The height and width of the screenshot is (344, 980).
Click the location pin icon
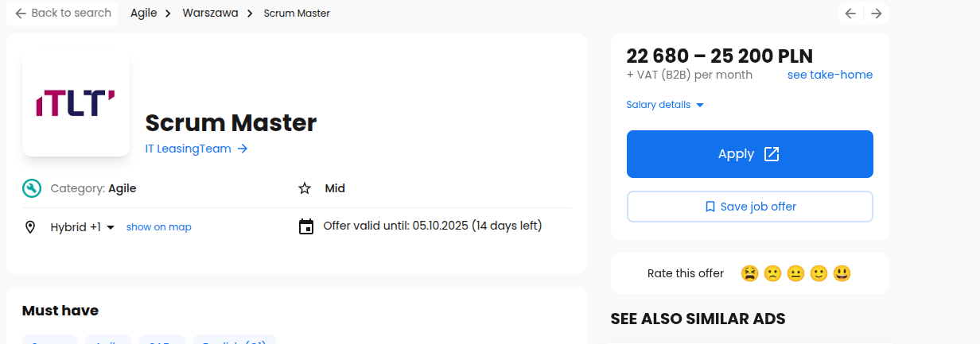(31, 227)
